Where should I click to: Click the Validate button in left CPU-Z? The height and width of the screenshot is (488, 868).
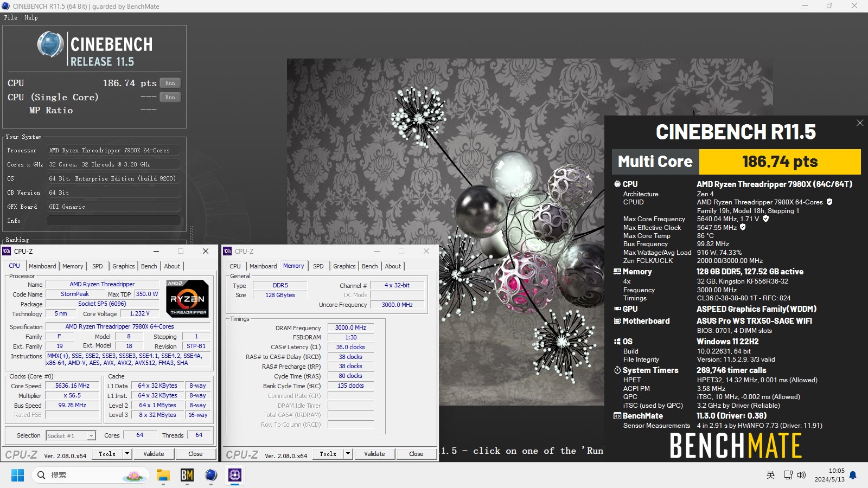pos(154,454)
